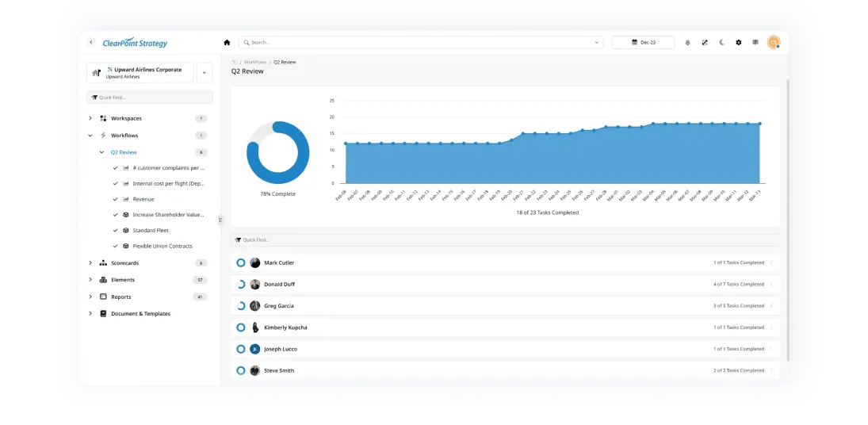Click the cube icon beside Standard Fleet

click(x=126, y=230)
